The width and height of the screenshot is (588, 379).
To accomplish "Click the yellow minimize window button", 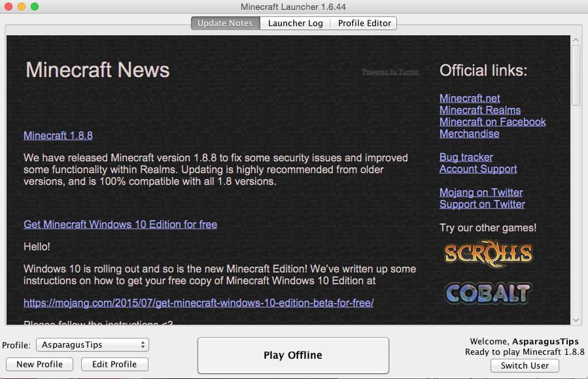I will pyautogui.click(x=22, y=7).
